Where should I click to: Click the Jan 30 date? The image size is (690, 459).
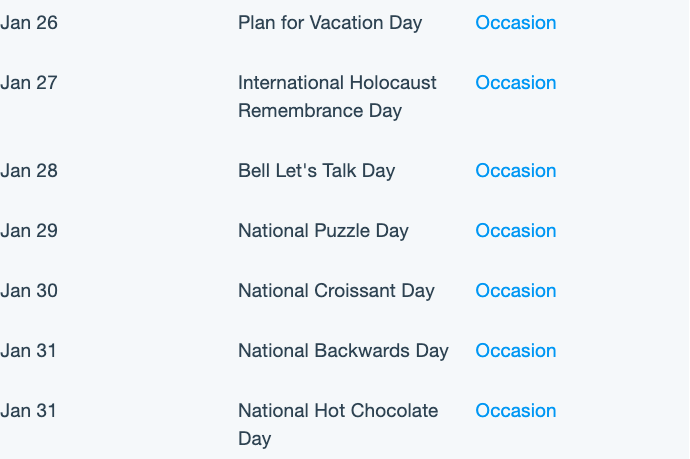pyautogui.click(x=29, y=291)
